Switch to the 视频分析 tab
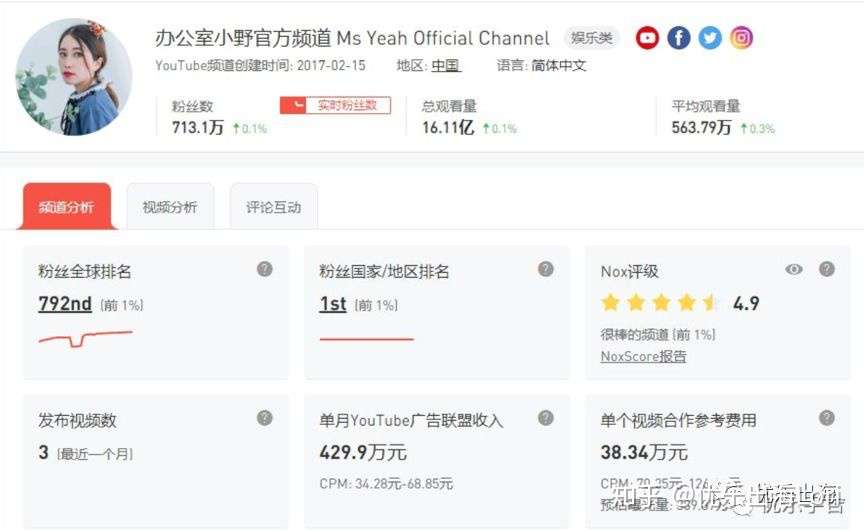The image size is (864, 531). click(170, 206)
